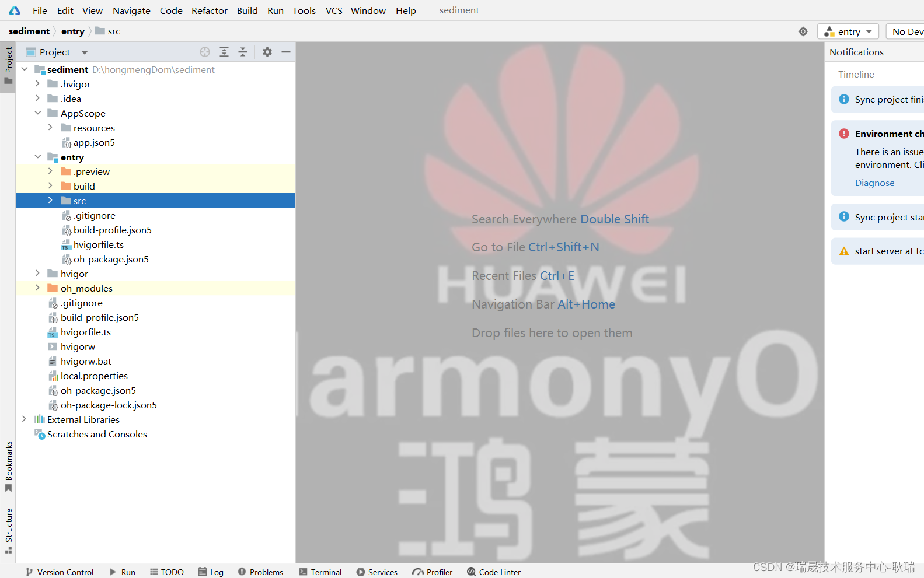Click sediment breadcrumb in navigation bar
The width and height of the screenshot is (924, 578).
[x=29, y=31]
